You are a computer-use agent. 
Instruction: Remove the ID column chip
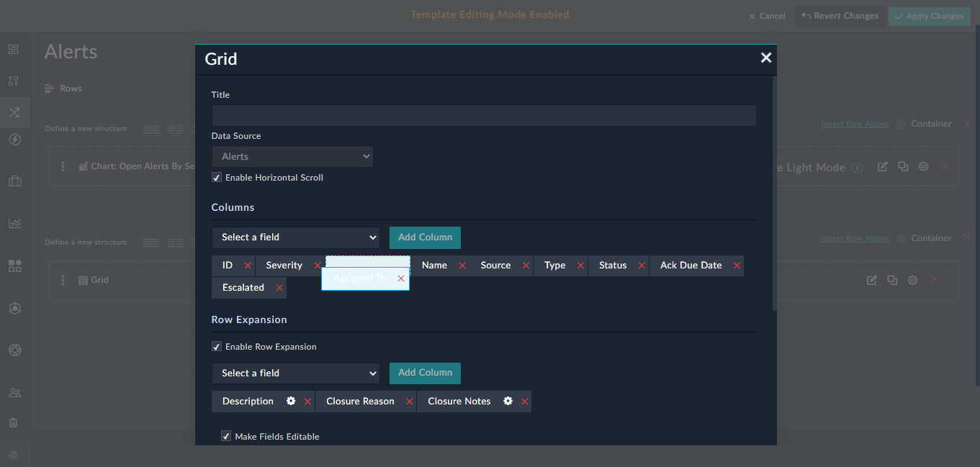[248, 266]
